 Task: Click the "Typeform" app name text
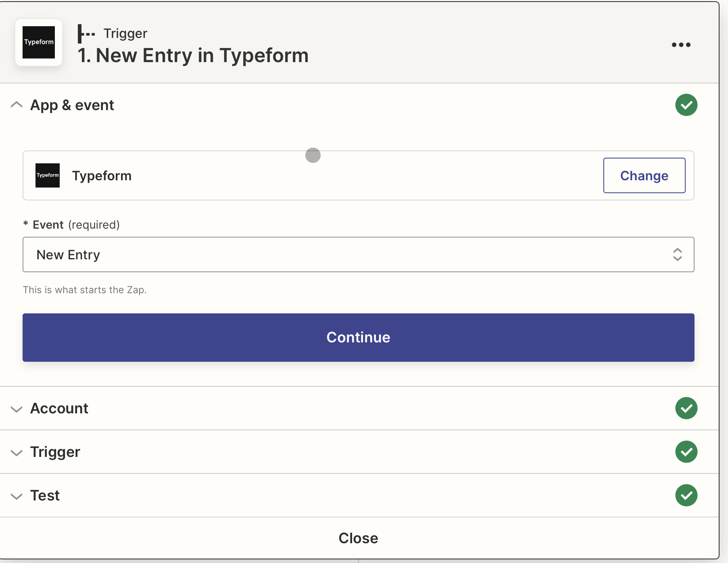pos(102,176)
